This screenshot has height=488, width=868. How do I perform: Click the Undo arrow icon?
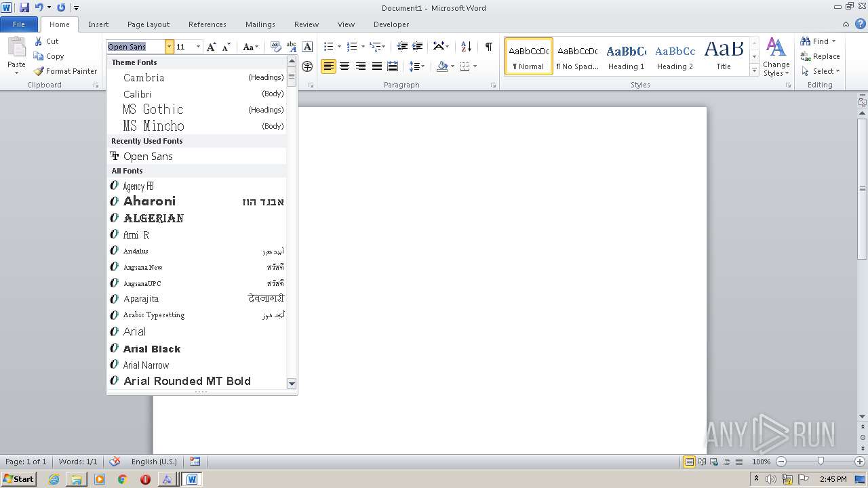[39, 7]
